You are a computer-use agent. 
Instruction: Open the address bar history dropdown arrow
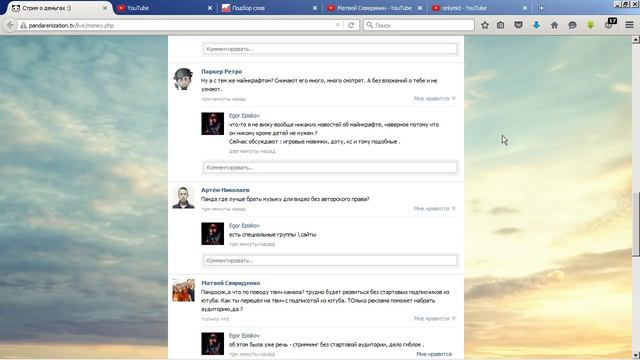338,25
